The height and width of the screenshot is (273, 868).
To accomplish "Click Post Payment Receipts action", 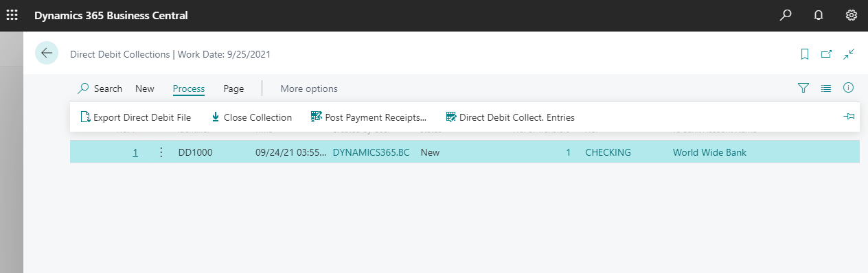I will [x=368, y=117].
